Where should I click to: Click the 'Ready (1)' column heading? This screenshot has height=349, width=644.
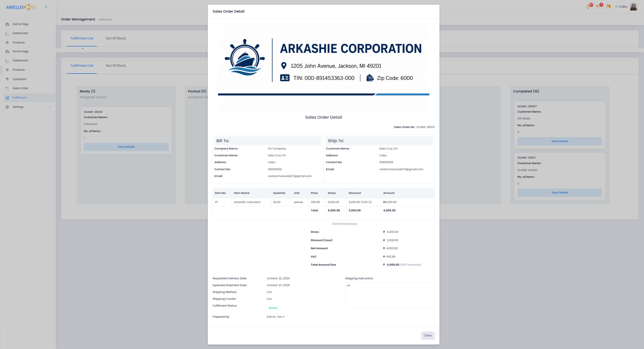click(87, 91)
